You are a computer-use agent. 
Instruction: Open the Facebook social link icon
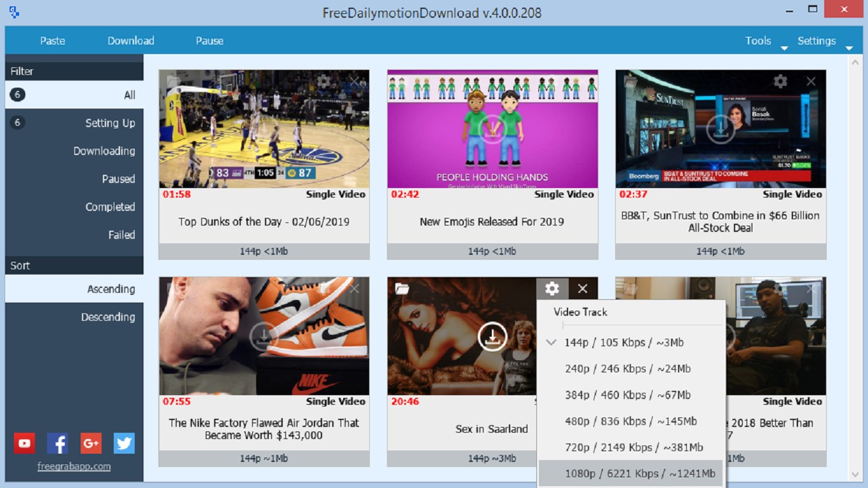coord(58,443)
